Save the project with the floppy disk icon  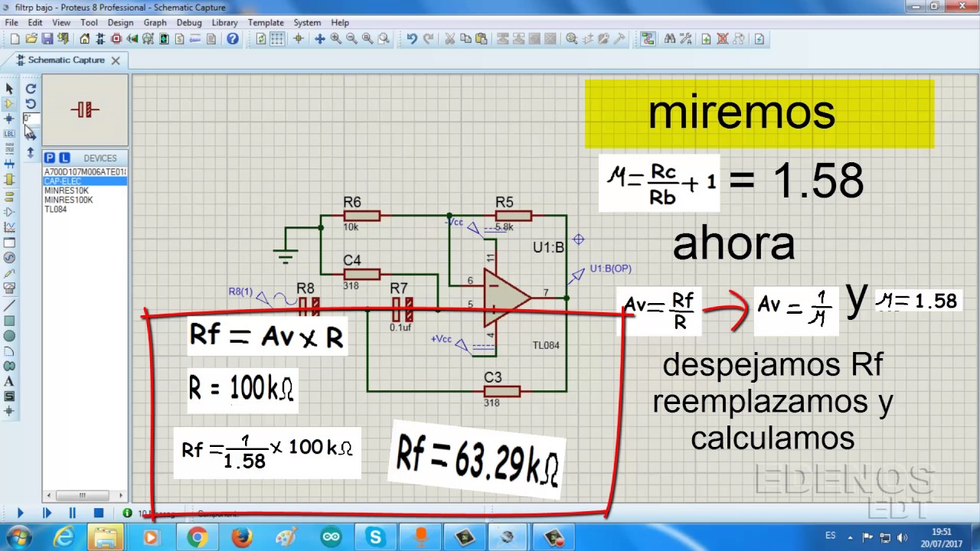pos(47,38)
